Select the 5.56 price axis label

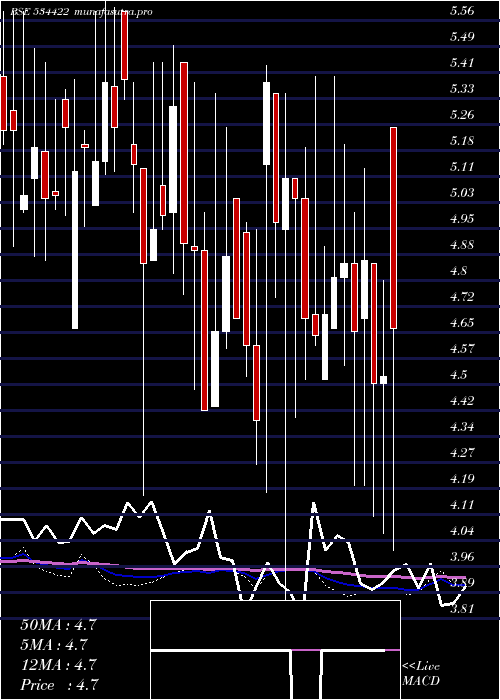462,12
